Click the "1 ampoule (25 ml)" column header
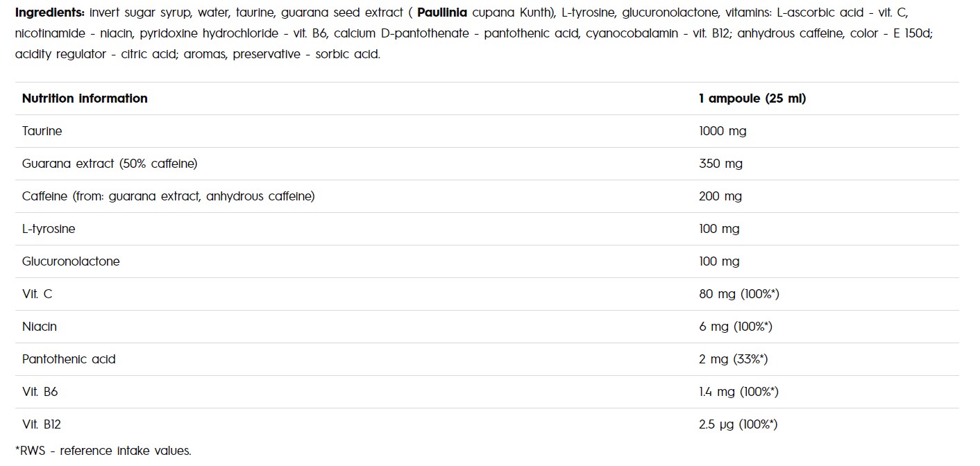The width and height of the screenshot is (980, 466). click(x=752, y=98)
